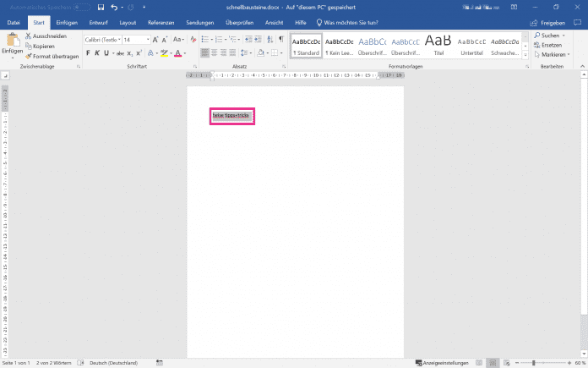
Task: Click the grow font size icon
Action: click(x=155, y=40)
